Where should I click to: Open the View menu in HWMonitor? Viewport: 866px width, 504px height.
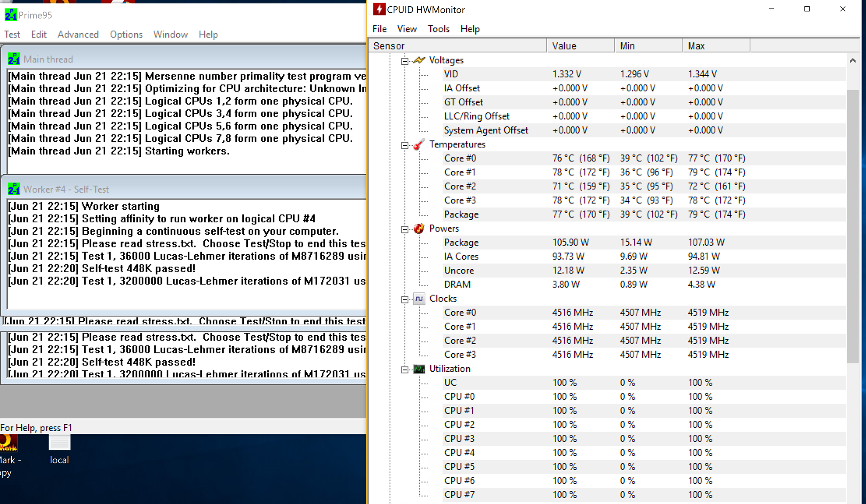pyautogui.click(x=407, y=29)
